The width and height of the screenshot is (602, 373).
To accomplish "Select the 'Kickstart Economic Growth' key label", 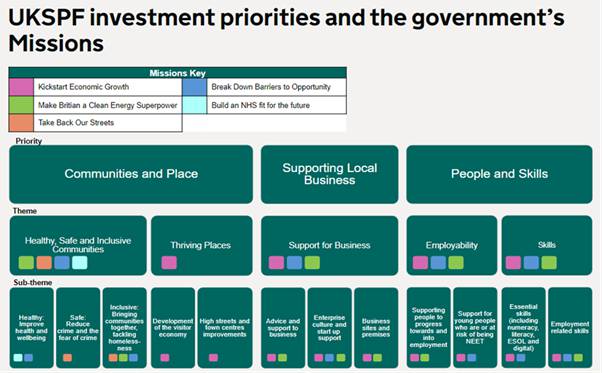I will point(83,87).
